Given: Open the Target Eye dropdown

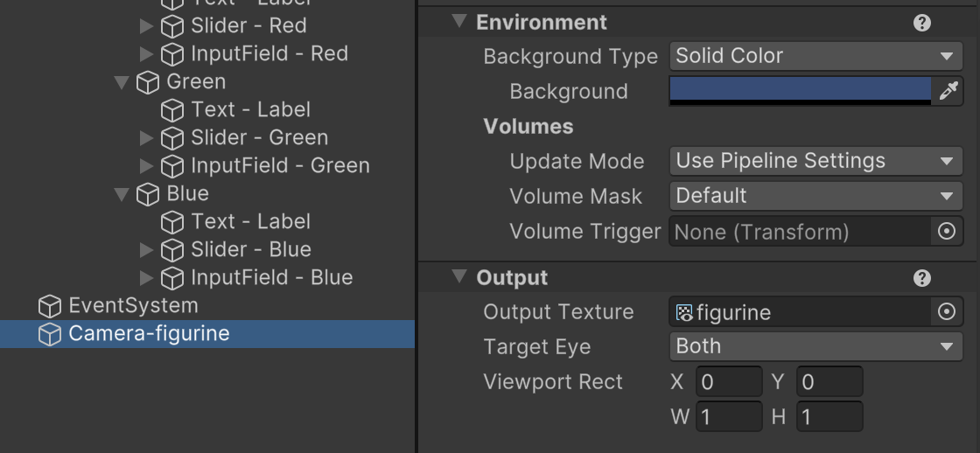Looking at the screenshot, I should pyautogui.click(x=814, y=346).
